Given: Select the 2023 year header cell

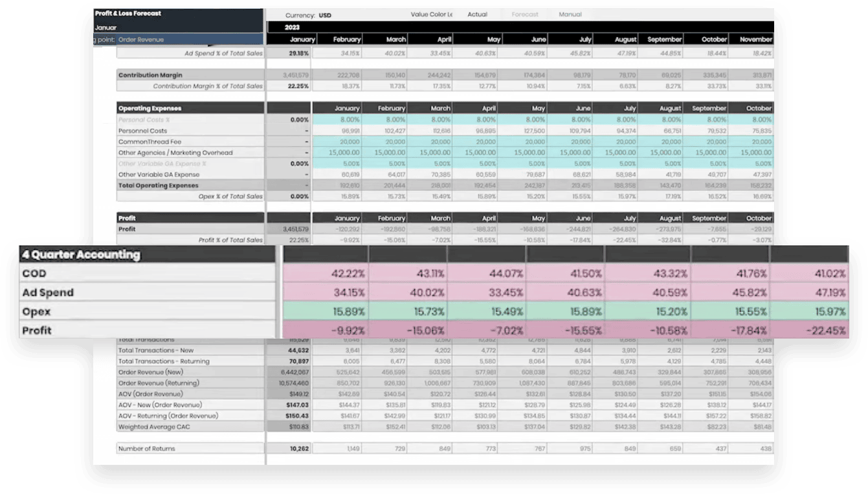Looking at the screenshot, I should [293, 28].
